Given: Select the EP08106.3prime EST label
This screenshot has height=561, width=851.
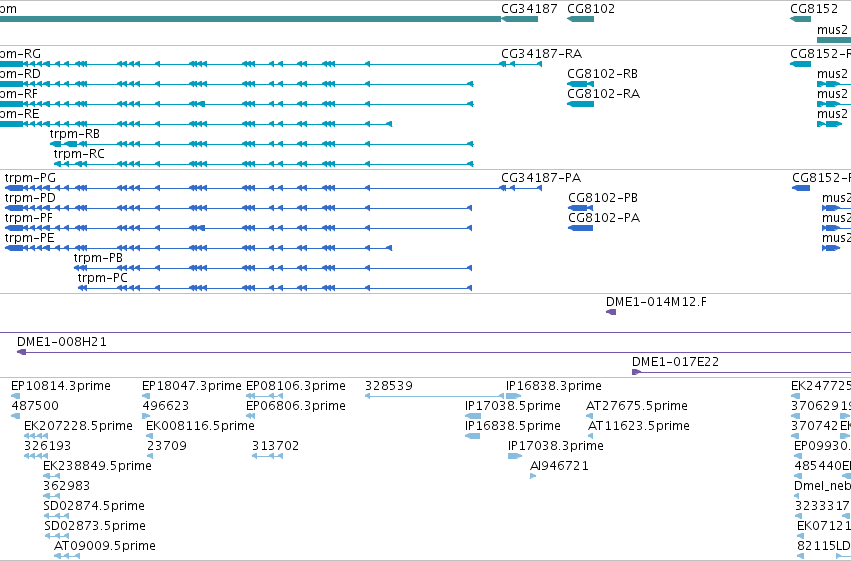Looking at the screenshot, I should 296,386.
